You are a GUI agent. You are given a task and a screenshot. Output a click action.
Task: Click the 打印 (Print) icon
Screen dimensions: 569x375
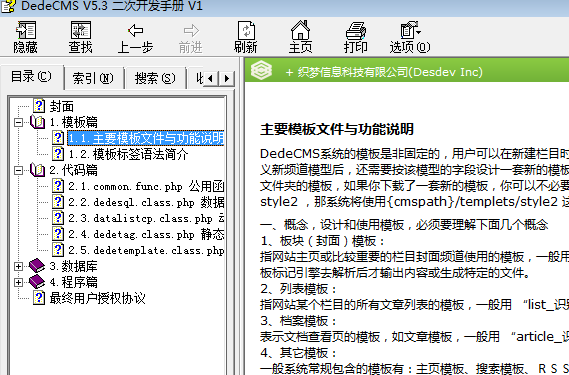(x=356, y=30)
